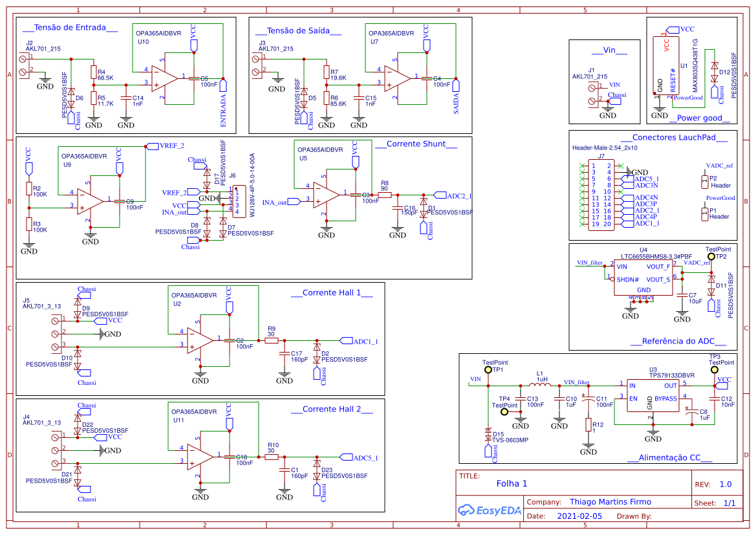This screenshot has width=756, height=535.
Task: Click the company name Thiago Martins Firmo
Action: coord(610,502)
